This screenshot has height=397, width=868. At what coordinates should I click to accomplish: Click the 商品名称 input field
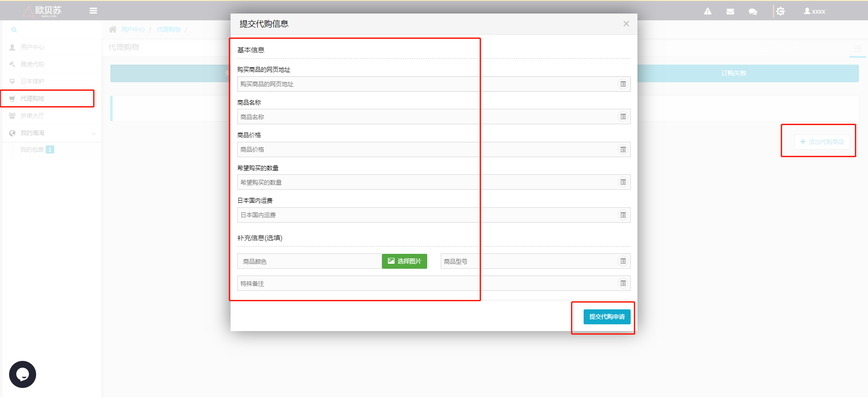pyautogui.click(x=434, y=117)
